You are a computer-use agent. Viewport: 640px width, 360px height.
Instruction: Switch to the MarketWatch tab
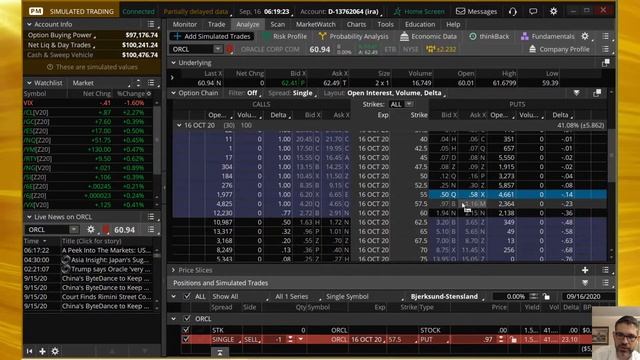[316, 24]
